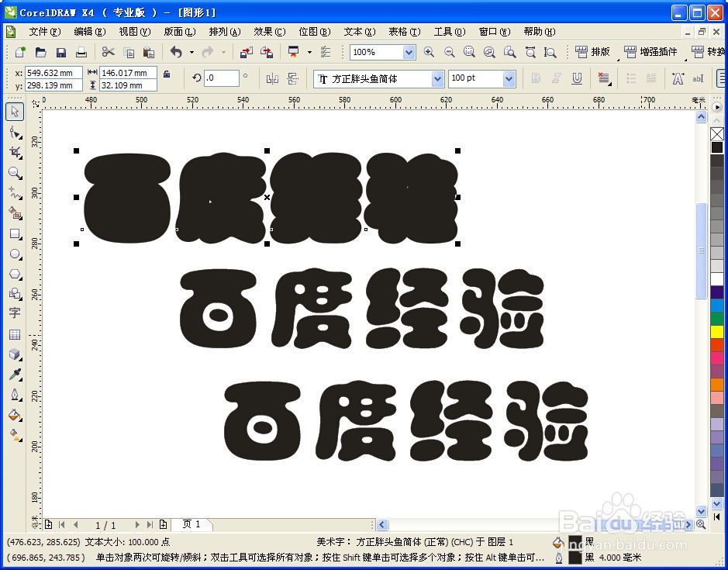Click the 增强插件 toolbar button
The height and width of the screenshot is (570, 728).
point(651,51)
